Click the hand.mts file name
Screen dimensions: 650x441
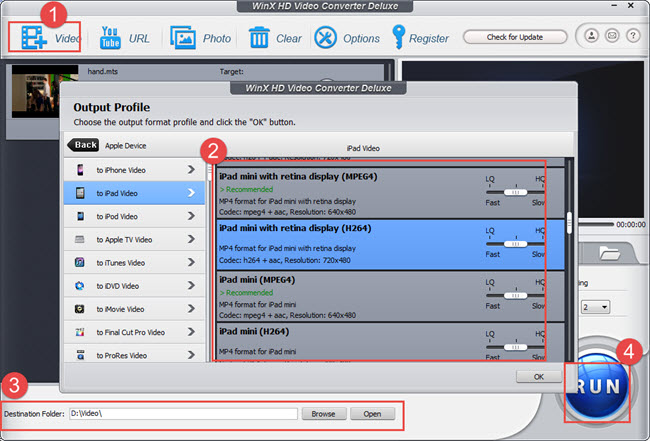pos(103,71)
